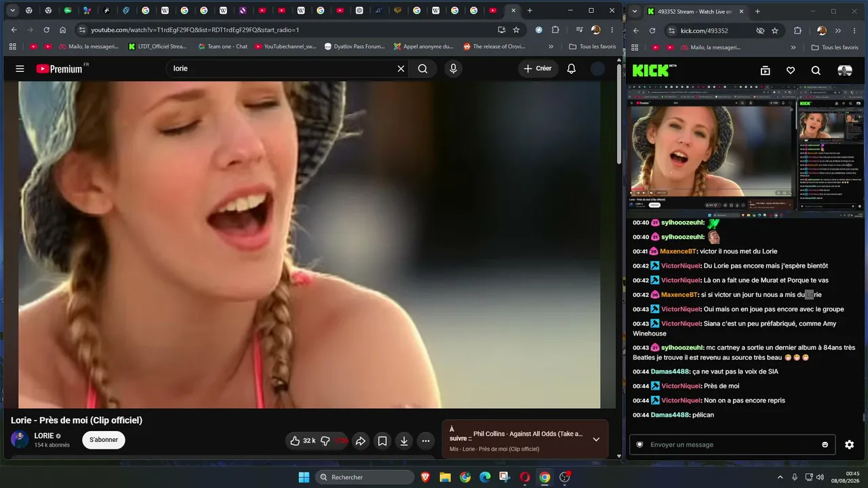The height and width of the screenshot is (488, 868).
Task: Open Kick home logo
Action: click(x=654, y=70)
